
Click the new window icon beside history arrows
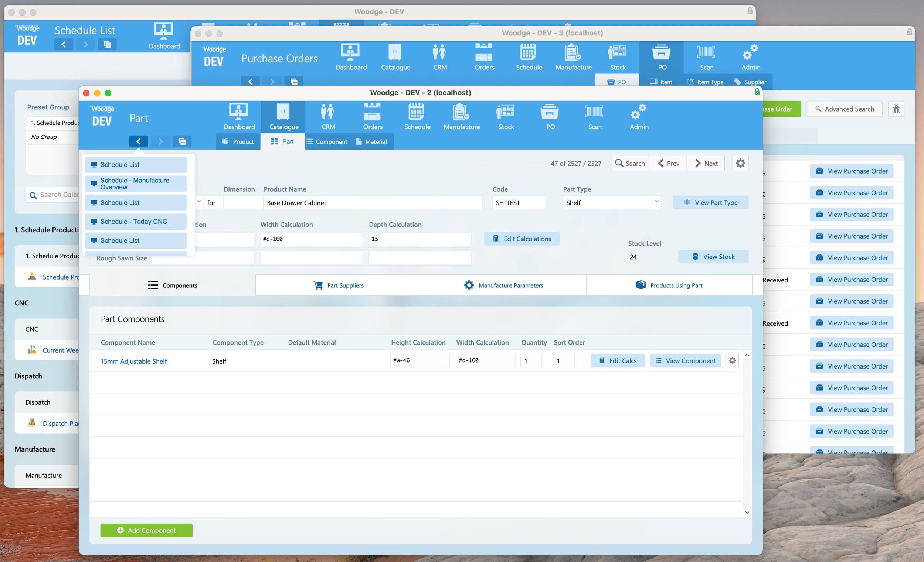click(x=182, y=141)
